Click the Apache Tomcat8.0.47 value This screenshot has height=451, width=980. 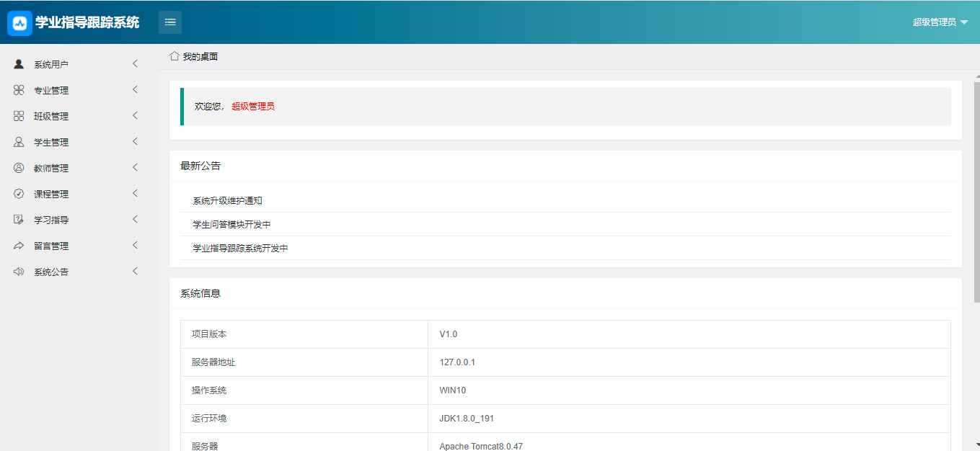coord(481,447)
